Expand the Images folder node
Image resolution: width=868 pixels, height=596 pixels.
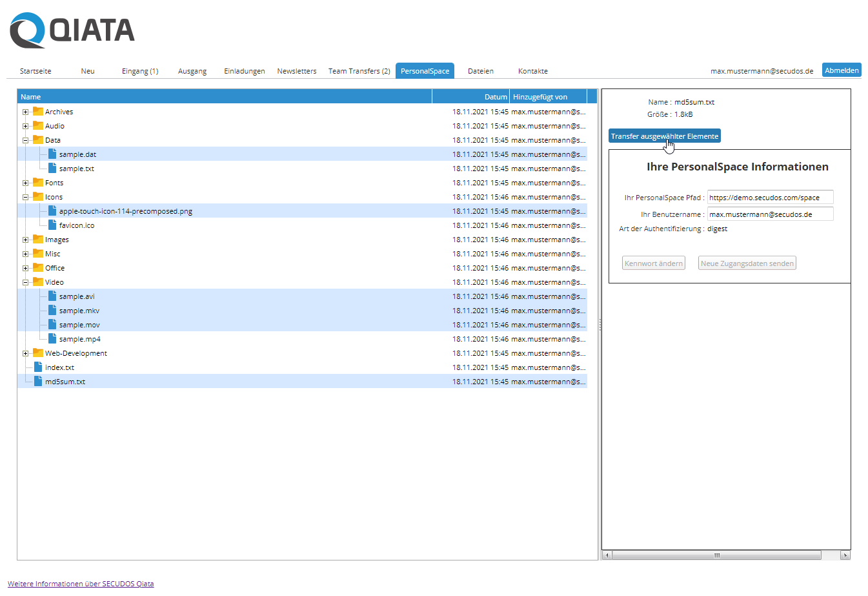click(x=25, y=240)
